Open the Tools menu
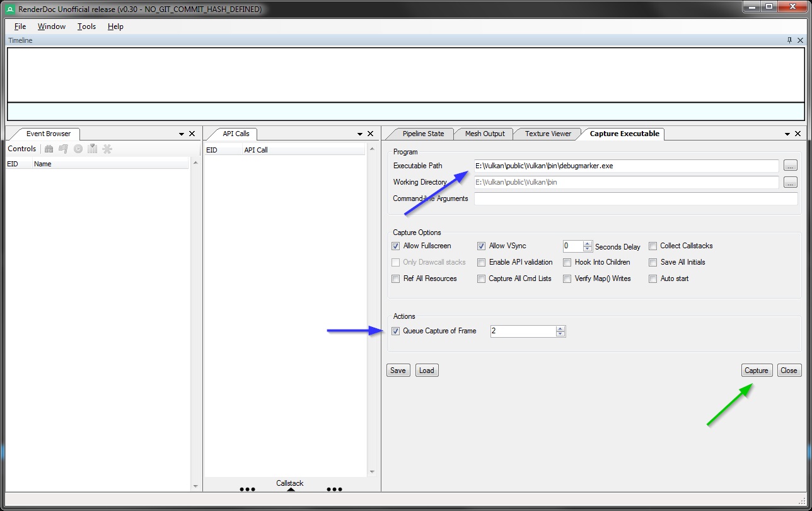 [x=86, y=26]
